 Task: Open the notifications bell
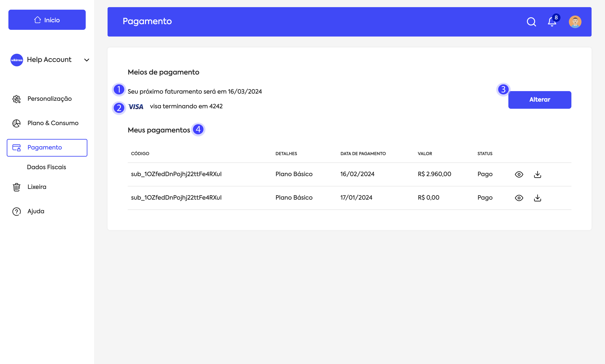pyautogui.click(x=552, y=22)
